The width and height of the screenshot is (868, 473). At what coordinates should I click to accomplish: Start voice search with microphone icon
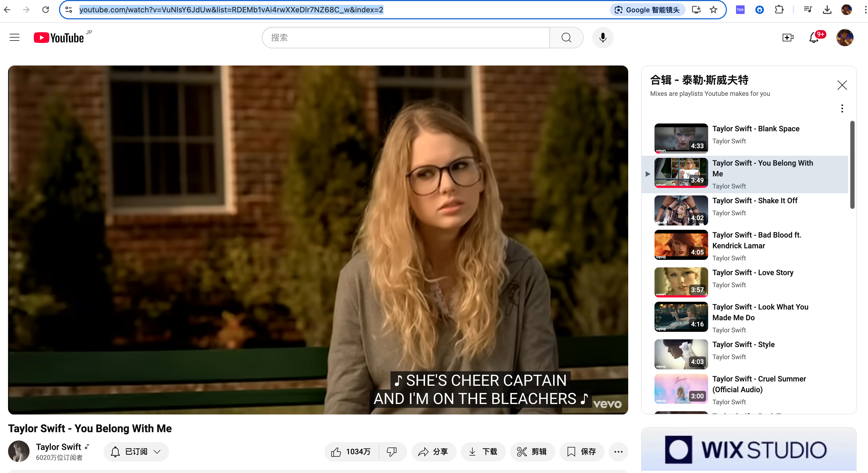(x=603, y=37)
